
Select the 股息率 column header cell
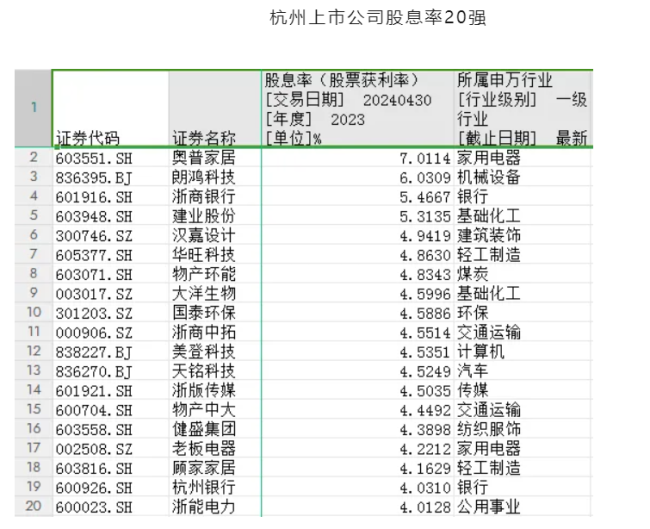coord(357,109)
